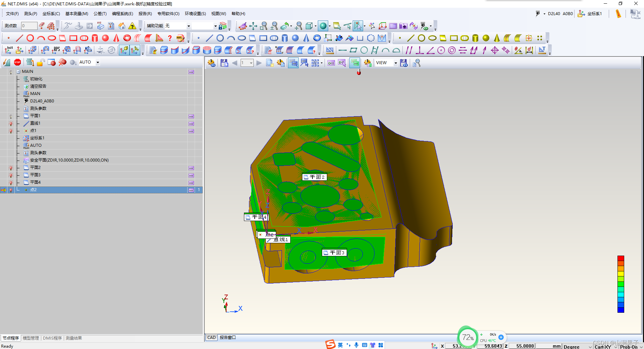This screenshot has width=644, height=349.
Task: Click the distance tolerance 'd' icon
Action: click(x=529, y=50)
